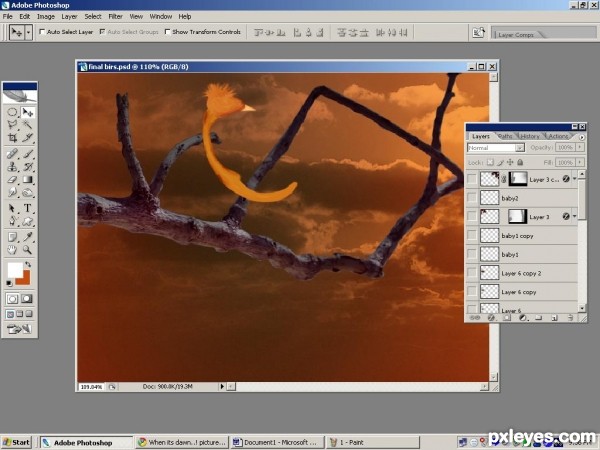Viewport: 600px width, 450px height.
Task: Select the Eraser tool
Action: pyautogui.click(x=12, y=179)
